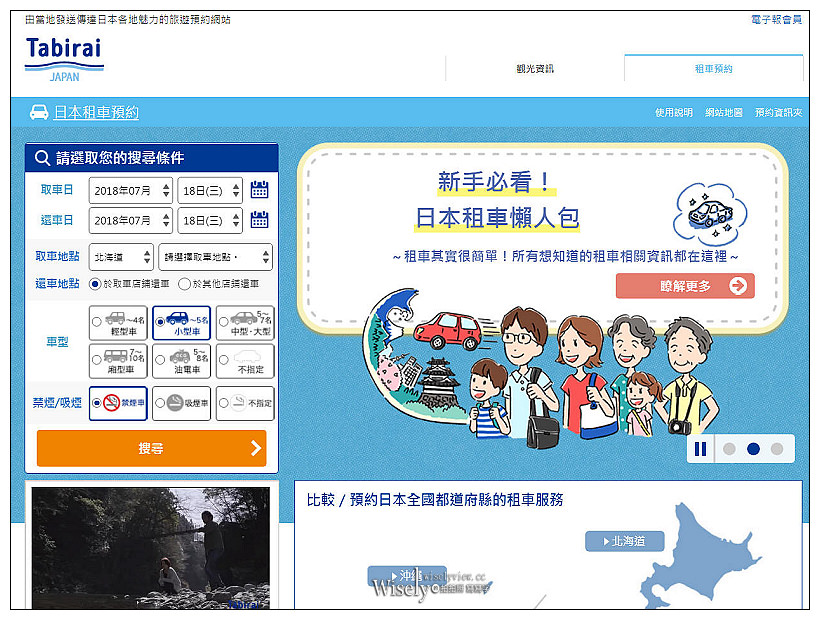
Task: Click the 瞭解更多 learn more button
Action: point(685,286)
